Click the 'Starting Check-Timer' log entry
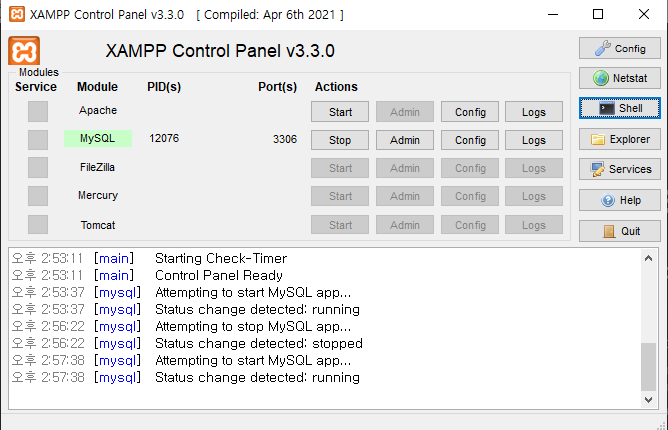Viewport: 668px width, 430px height. pyautogui.click(x=221, y=258)
